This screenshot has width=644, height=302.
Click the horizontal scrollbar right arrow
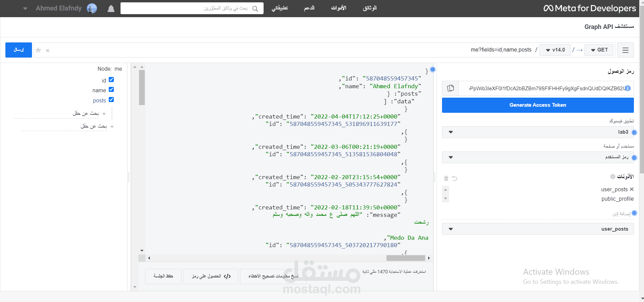[429, 258]
